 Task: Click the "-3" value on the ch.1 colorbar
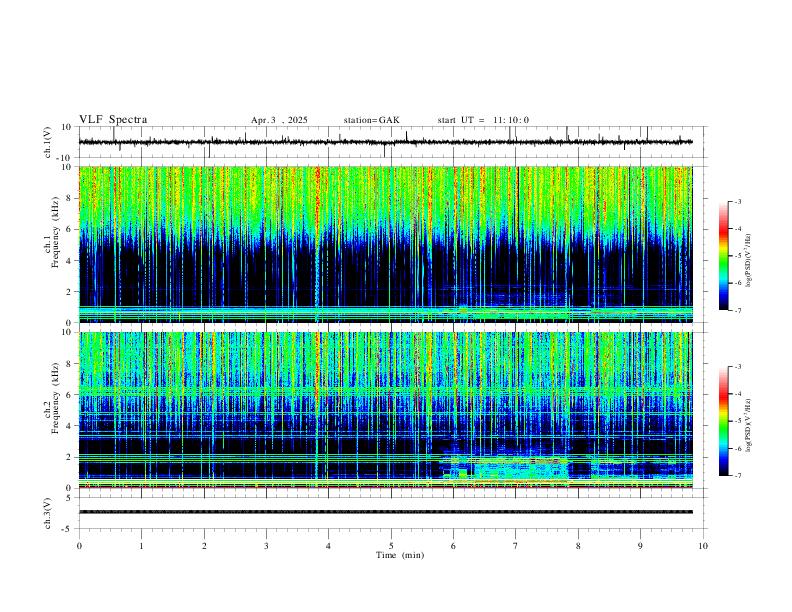pos(737,201)
